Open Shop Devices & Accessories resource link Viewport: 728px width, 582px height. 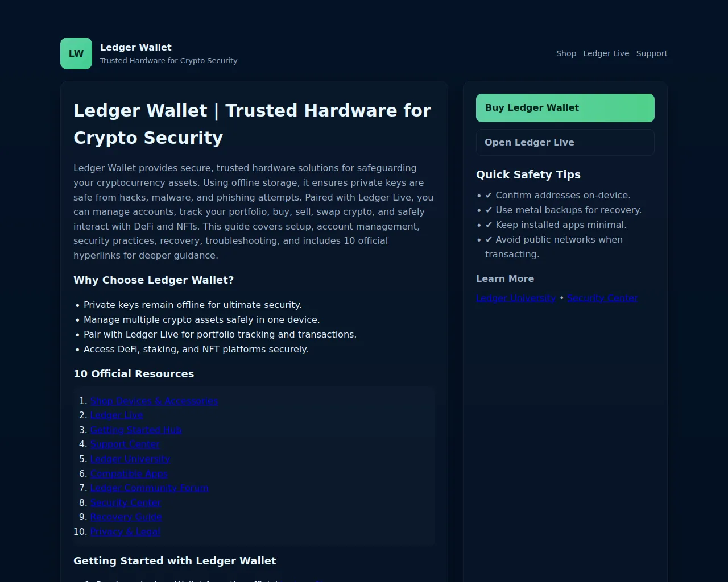click(x=154, y=401)
